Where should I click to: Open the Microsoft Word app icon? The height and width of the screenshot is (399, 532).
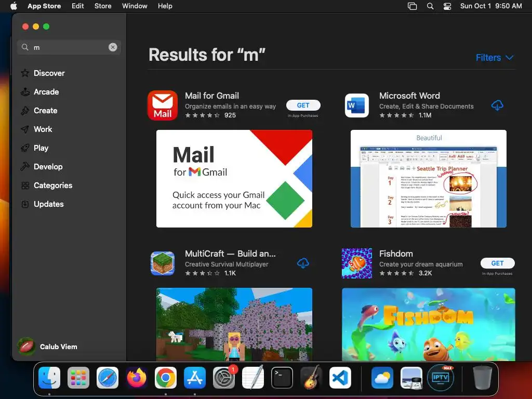[356, 105]
